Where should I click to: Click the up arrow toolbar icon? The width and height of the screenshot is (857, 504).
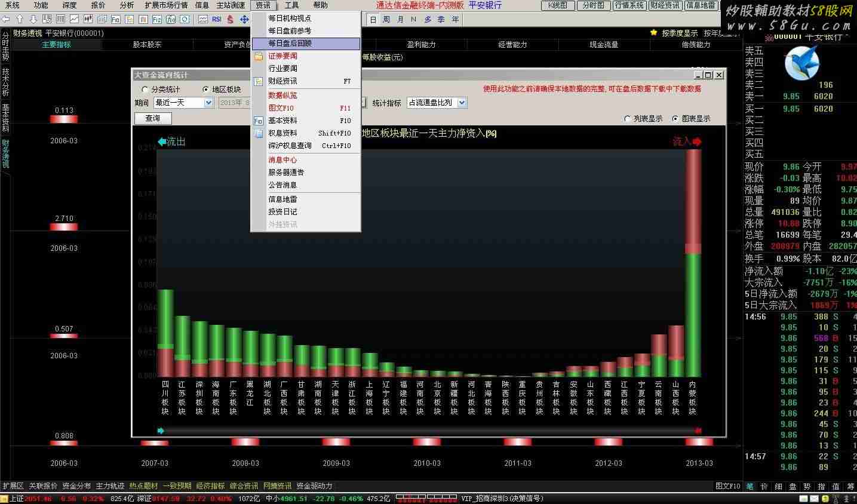click(19, 19)
